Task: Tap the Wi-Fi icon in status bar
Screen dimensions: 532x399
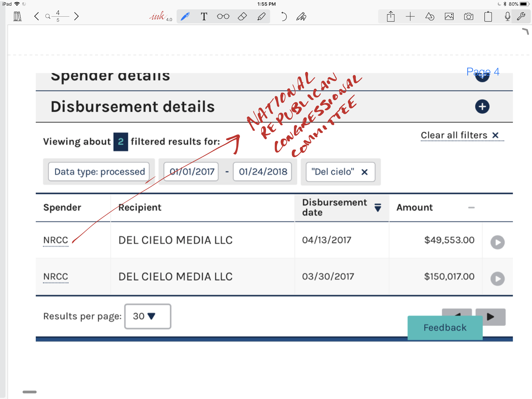Action: pos(17,4)
